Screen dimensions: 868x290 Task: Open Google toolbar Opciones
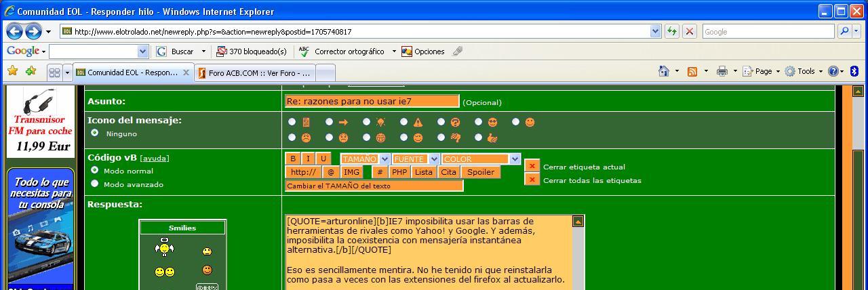pos(423,51)
